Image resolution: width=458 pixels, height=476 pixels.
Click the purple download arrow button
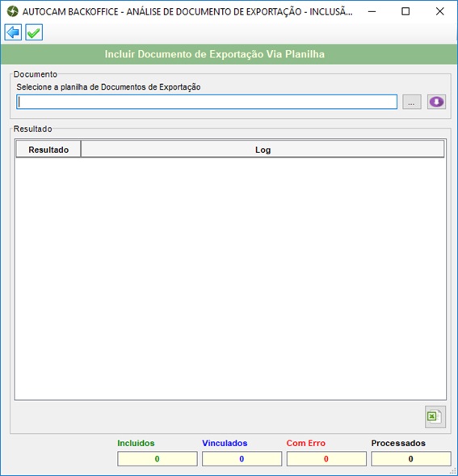point(436,102)
